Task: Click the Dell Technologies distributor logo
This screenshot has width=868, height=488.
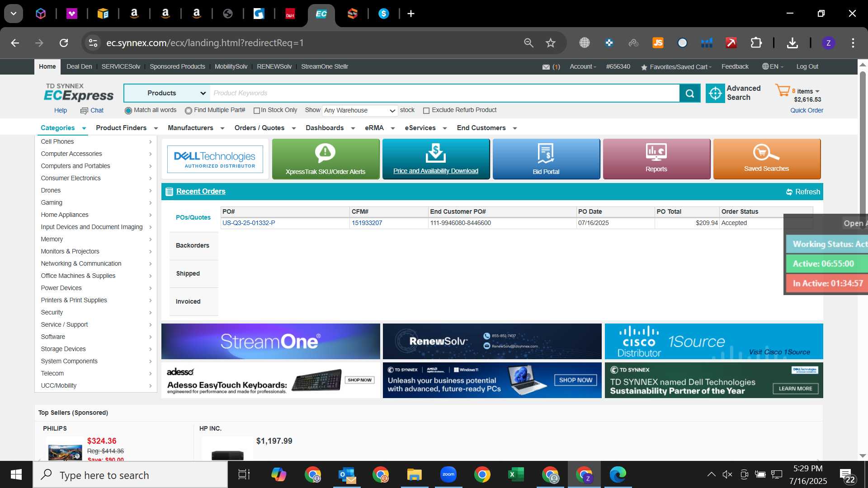Action: [x=215, y=159]
